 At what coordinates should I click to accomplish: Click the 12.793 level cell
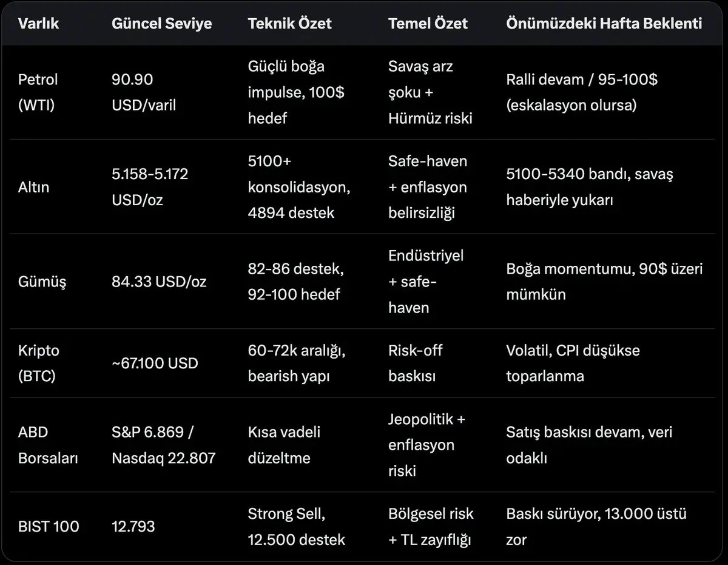click(x=133, y=526)
